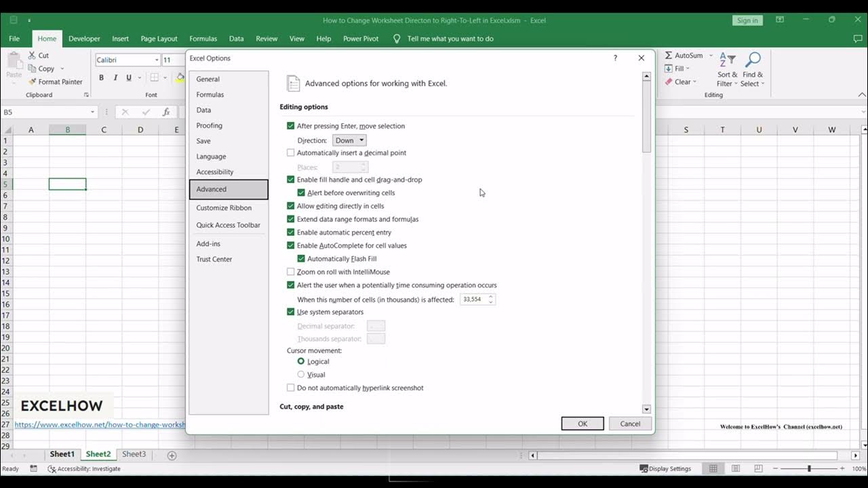Check Automatically insert a decimal point
The width and height of the screenshot is (868, 488).
291,153
